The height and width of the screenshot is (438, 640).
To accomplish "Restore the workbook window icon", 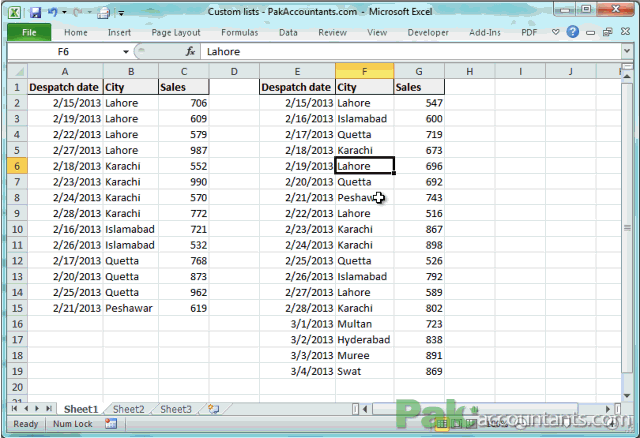I will [x=608, y=32].
